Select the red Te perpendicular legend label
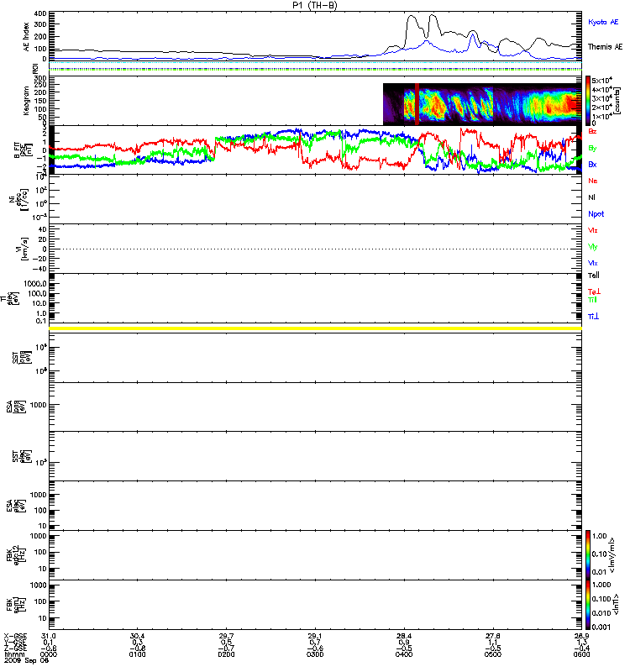 [x=594, y=291]
